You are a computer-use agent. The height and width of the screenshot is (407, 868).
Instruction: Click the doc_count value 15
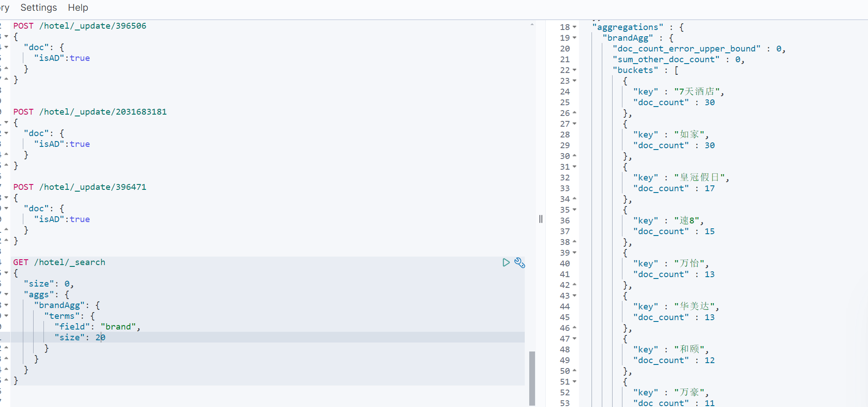[x=710, y=231]
